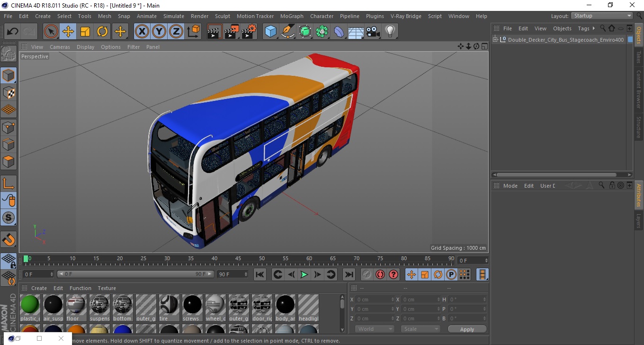The height and width of the screenshot is (345, 644).
Task: Toggle Autokeying button
Action: click(380, 274)
